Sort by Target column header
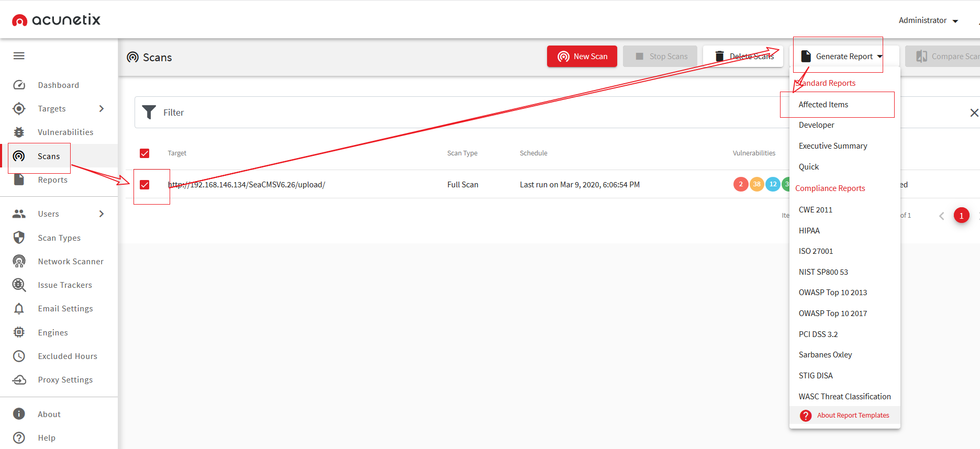 177,153
